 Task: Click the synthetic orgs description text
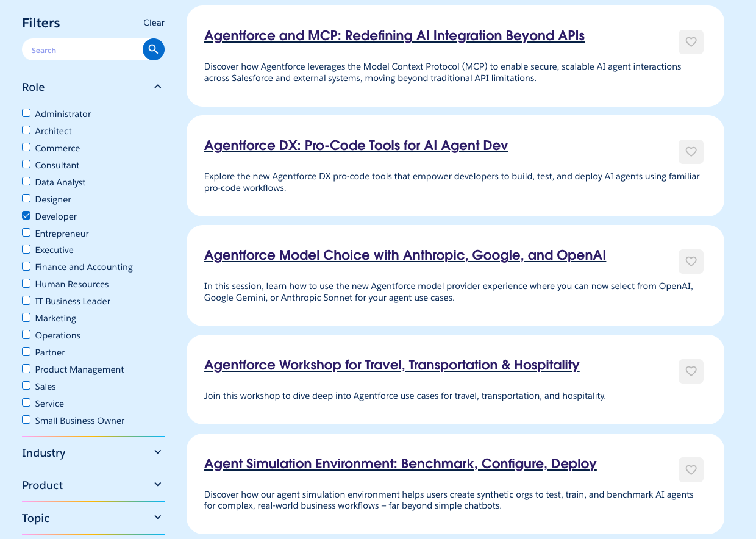(x=449, y=500)
